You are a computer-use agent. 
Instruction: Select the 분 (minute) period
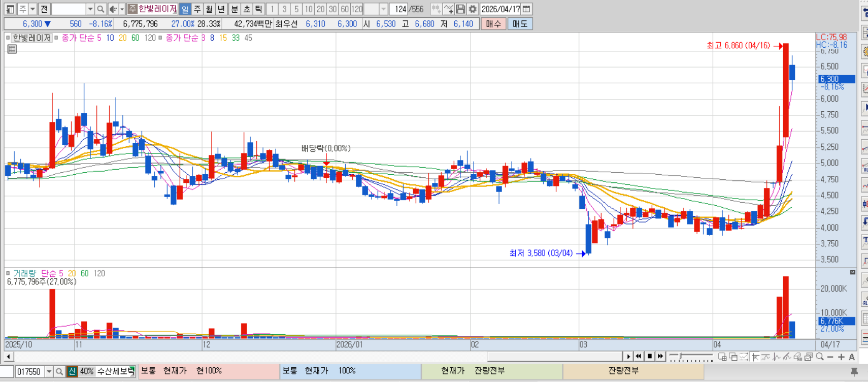point(235,9)
